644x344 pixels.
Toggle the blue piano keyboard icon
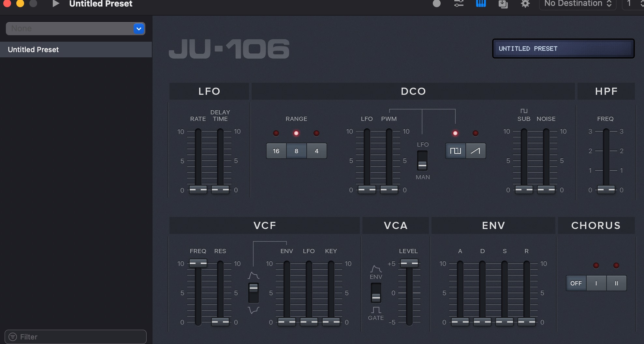tap(481, 4)
